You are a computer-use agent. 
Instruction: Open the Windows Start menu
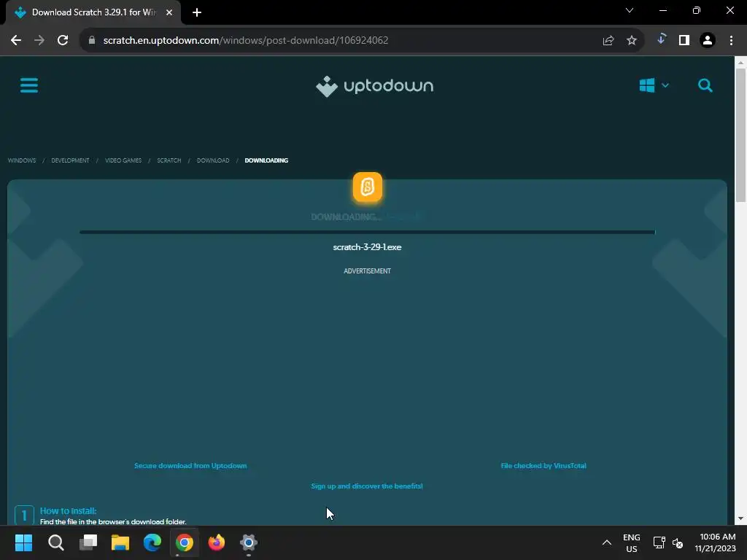click(x=23, y=542)
